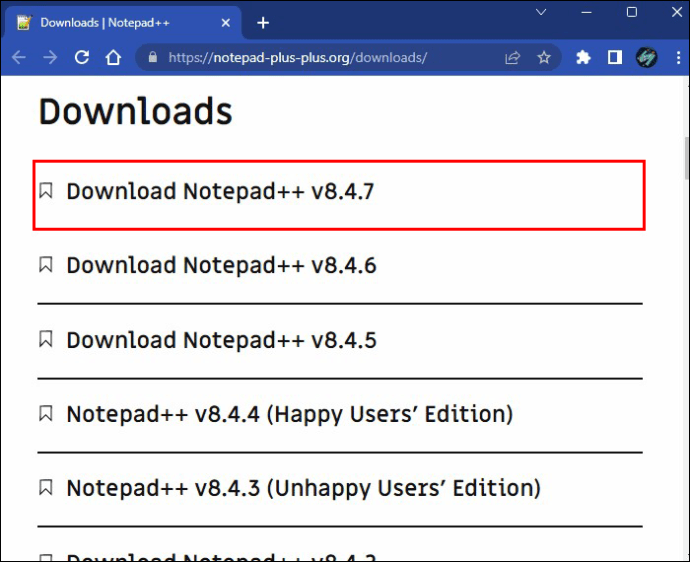Open the browser home page

(x=113, y=57)
